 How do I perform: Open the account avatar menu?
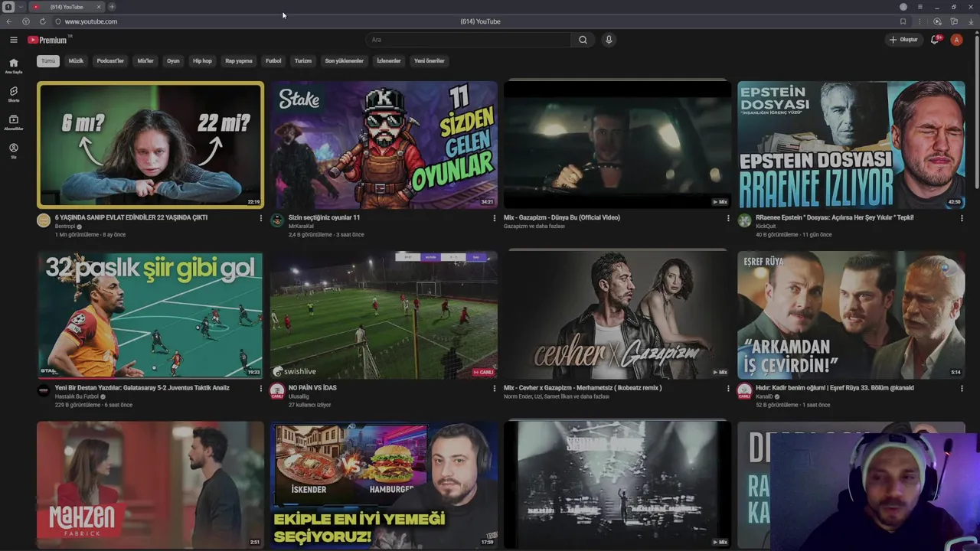(x=956, y=40)
